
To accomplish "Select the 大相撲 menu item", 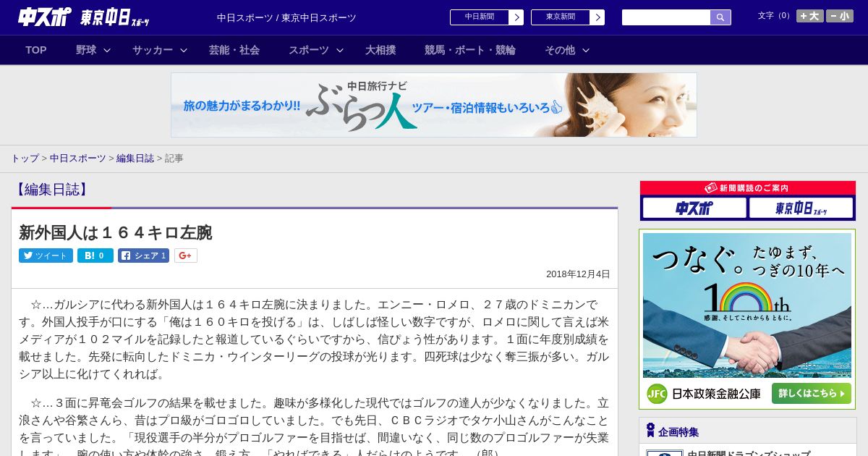I will (x=380, y=50).
